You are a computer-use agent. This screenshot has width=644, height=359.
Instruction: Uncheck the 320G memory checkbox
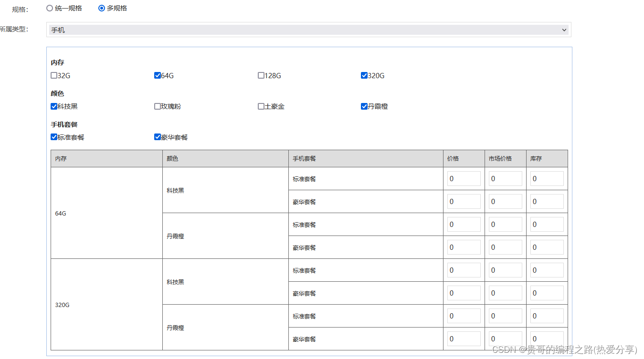pos(364,75)
